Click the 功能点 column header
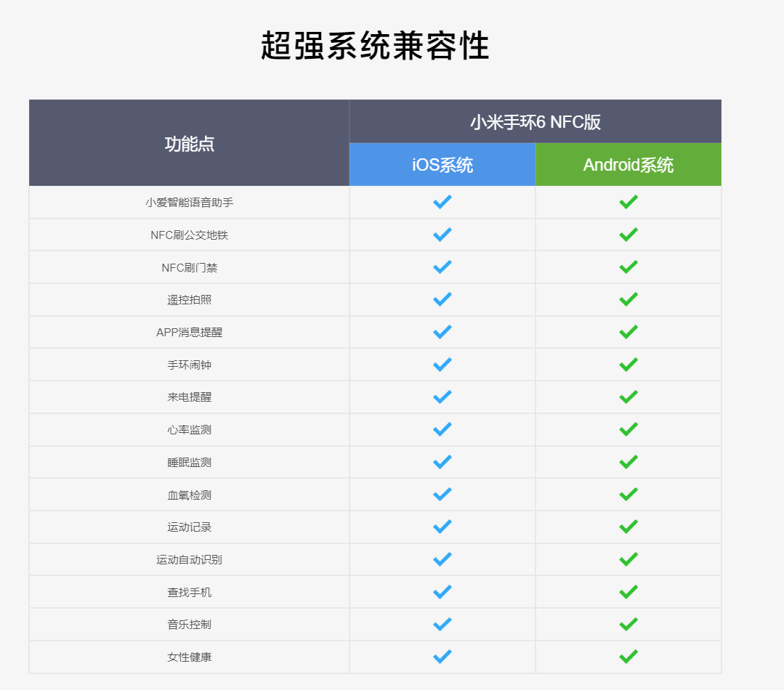 coord(189,144)
